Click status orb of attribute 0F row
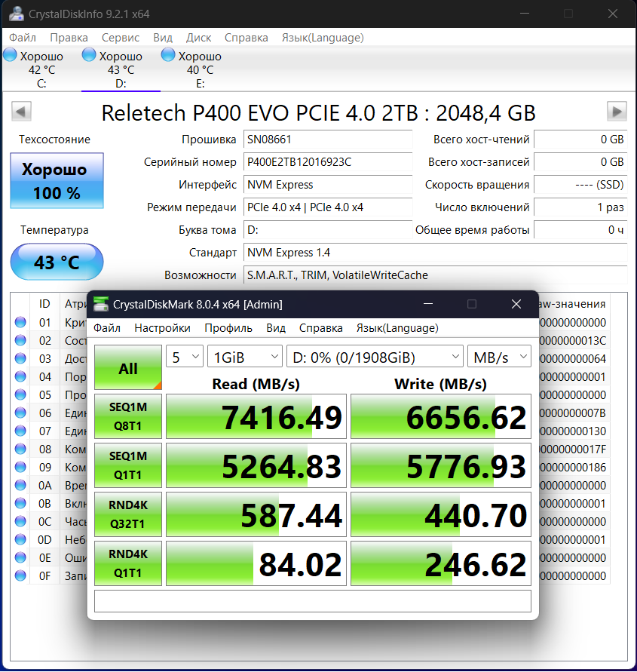637x672 pixels. tap(20, 575)
